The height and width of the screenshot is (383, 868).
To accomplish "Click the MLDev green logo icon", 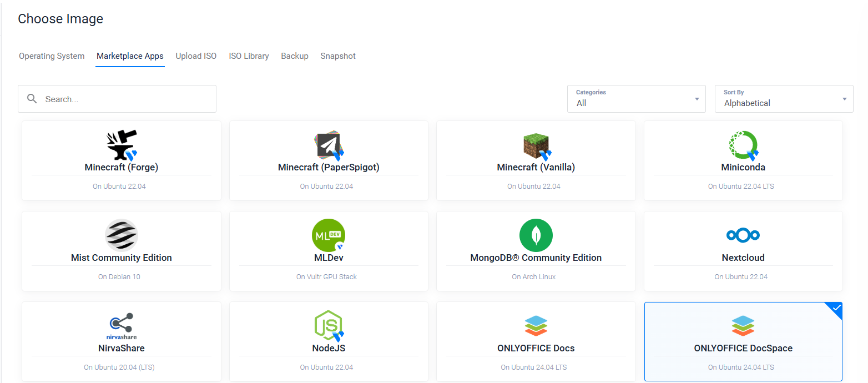I will coord(329,235).
